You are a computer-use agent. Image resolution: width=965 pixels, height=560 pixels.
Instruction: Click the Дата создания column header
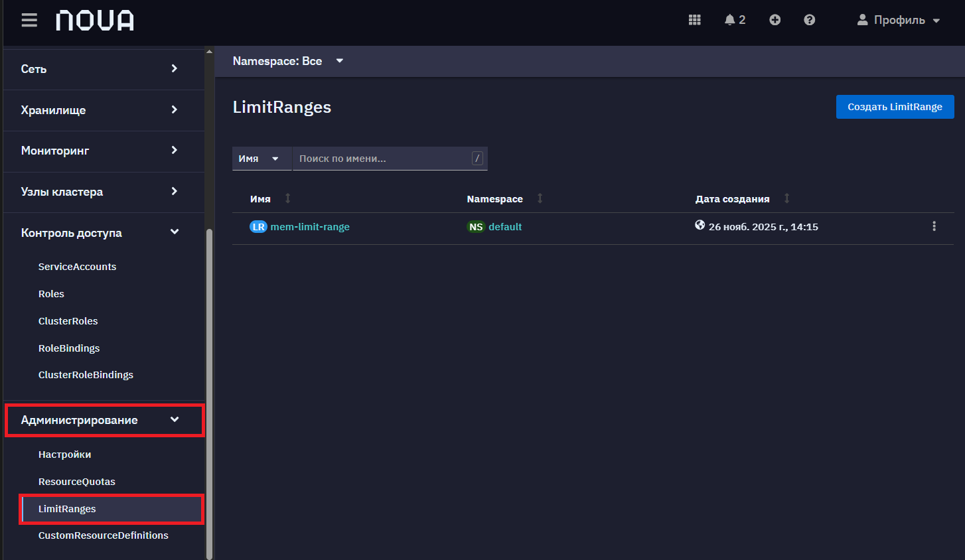click(x=732, y=199)
